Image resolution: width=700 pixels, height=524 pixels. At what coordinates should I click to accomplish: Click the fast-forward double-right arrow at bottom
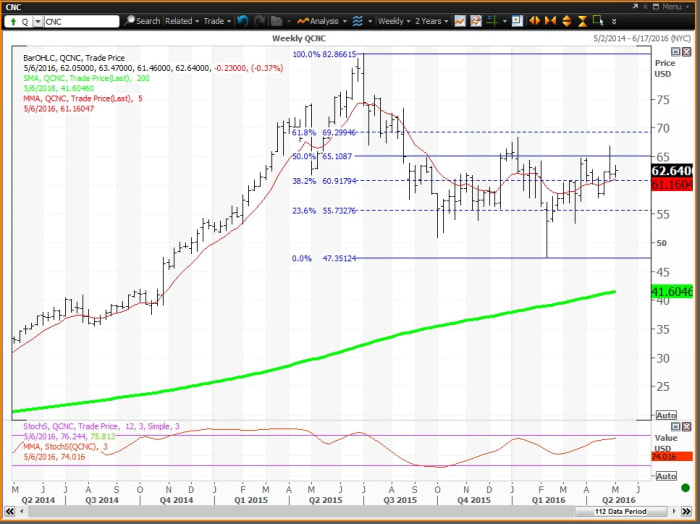687,511
